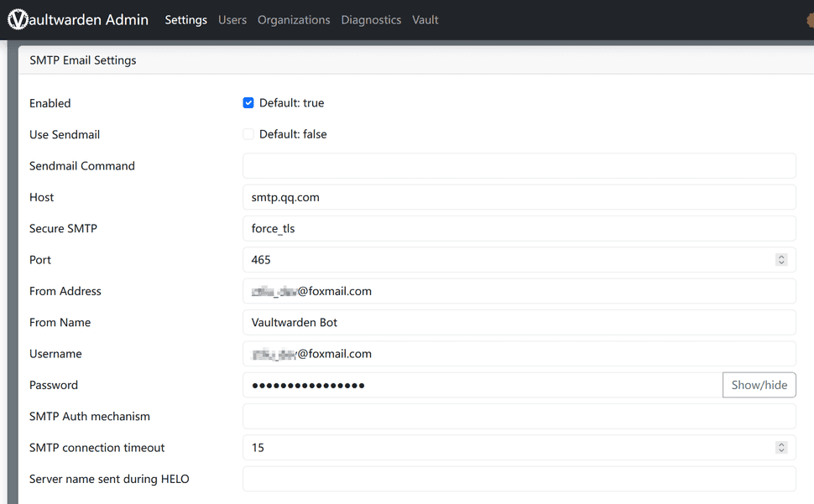Click the Server name sent during HELO label
The width and height of the screenshot is (814, 504).
(x=109, y=479)
